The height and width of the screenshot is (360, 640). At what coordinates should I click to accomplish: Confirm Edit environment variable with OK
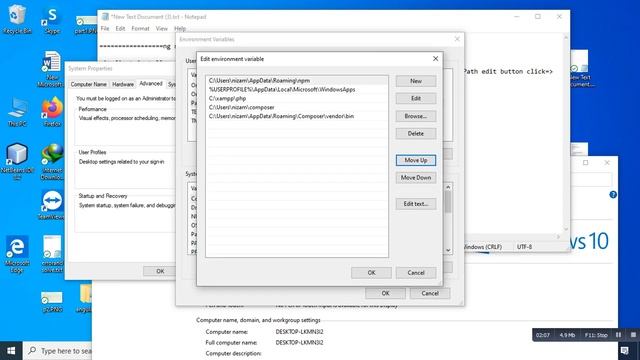(x=371, y=273)
